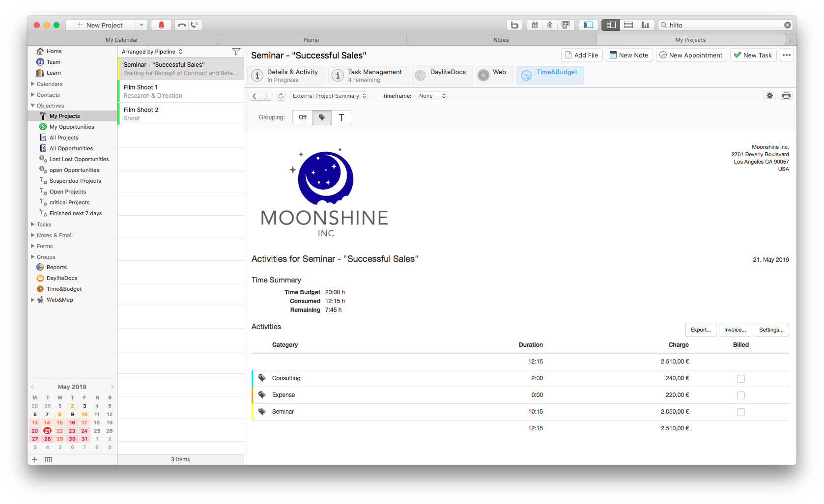Switch to the Task Management tab

369,76
